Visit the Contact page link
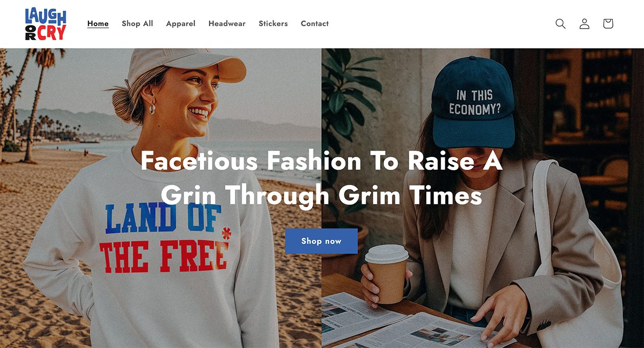 click(x=315, y=24)
